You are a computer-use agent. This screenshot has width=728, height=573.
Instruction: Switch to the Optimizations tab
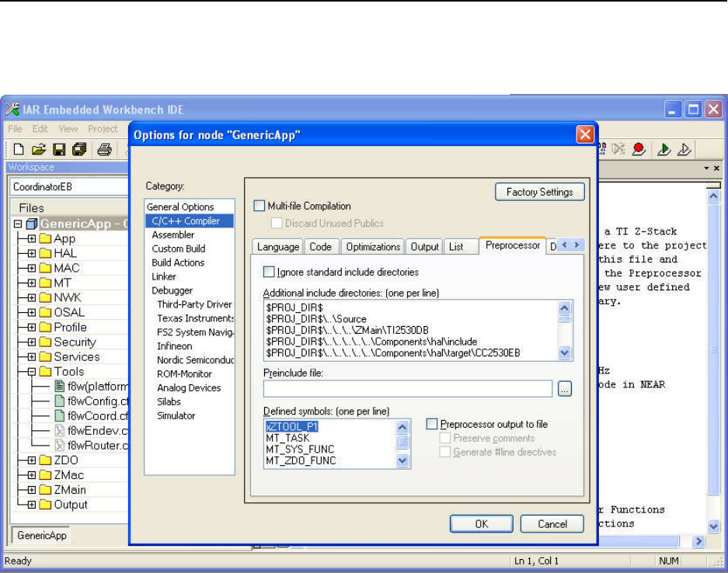click(373, 247)
